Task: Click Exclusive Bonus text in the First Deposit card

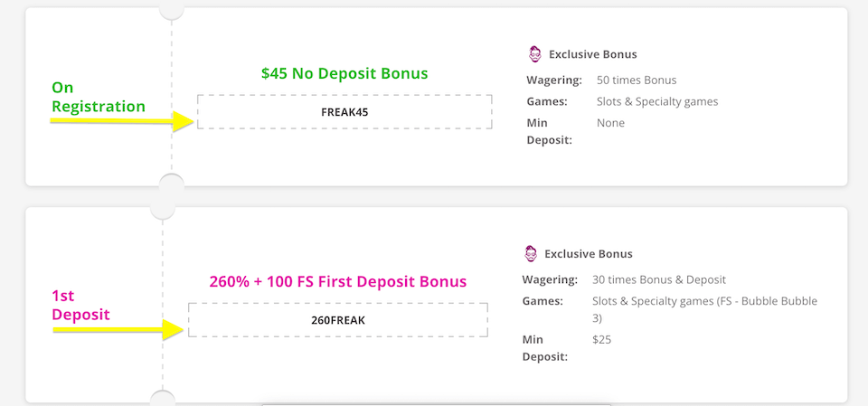Action: pos(589,254)
